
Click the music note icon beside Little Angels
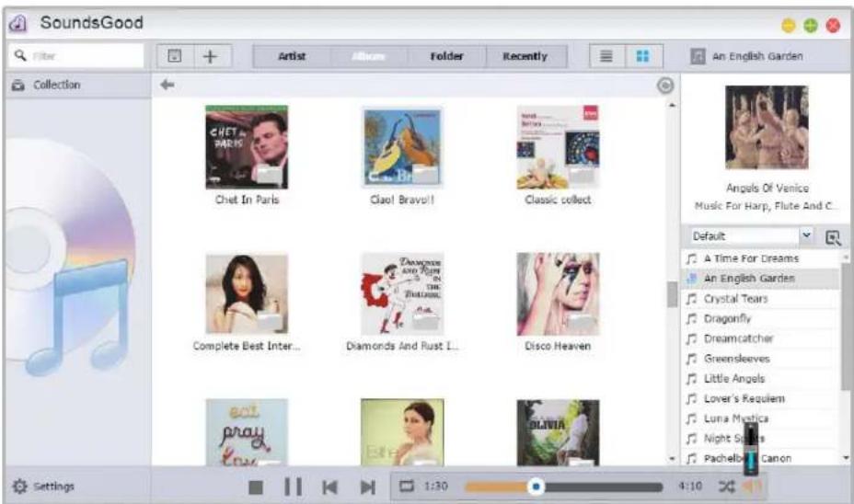[x=691, y=379]
